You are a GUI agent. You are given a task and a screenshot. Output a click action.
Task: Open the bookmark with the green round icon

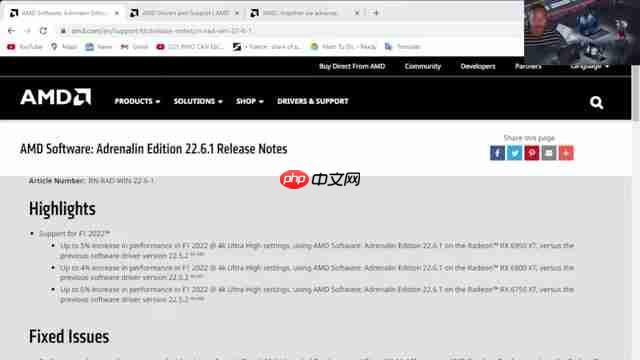(343, 47)
